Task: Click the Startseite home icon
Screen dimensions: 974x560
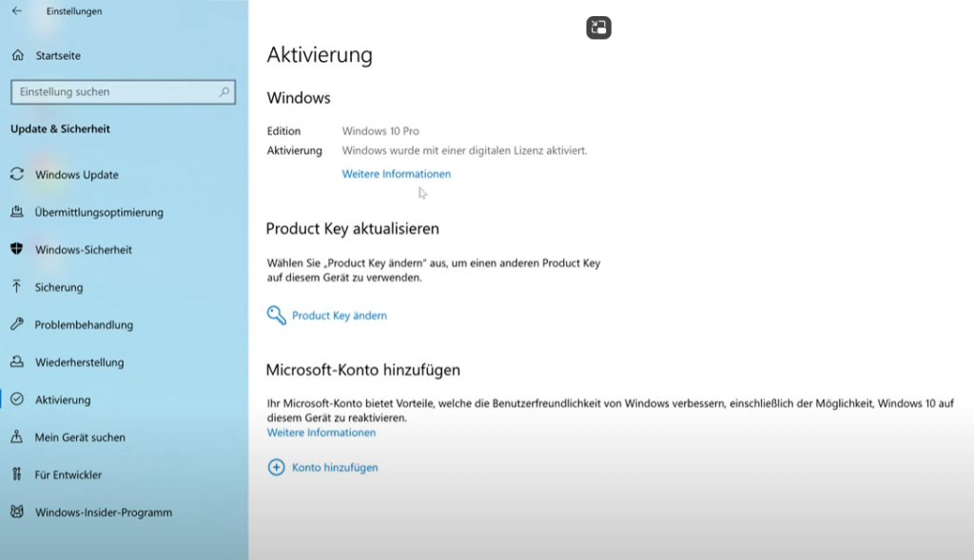Action: [x=17, y=56]
